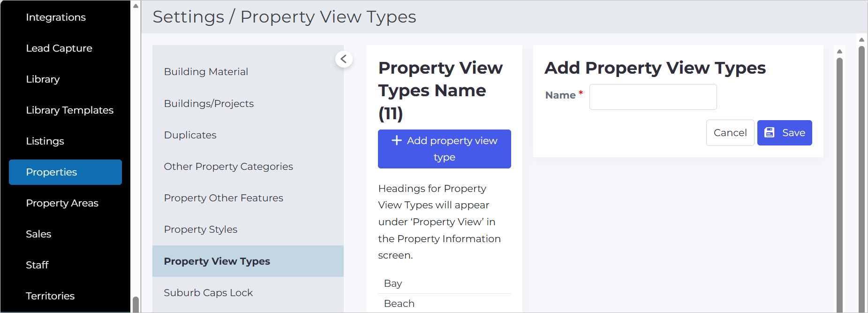Select the Bay view type
The height and width of the screenshot is (313, 868).
(x=444, y=283)
